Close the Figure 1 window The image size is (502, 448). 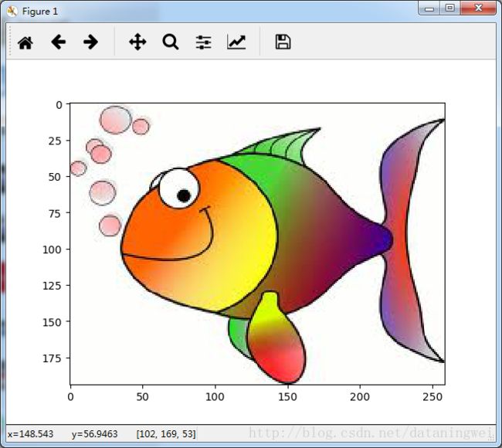(478, 8)
